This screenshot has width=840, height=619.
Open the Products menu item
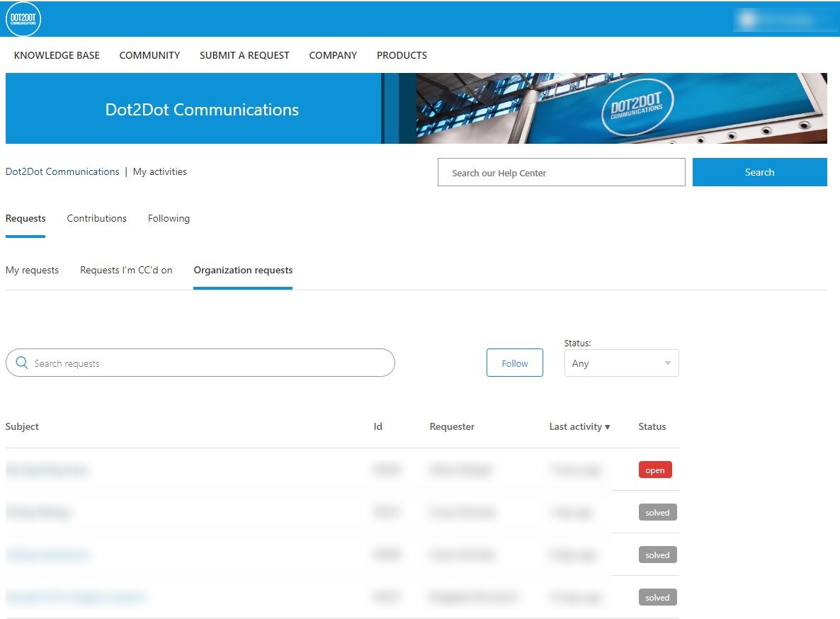[x=402, y=55]
